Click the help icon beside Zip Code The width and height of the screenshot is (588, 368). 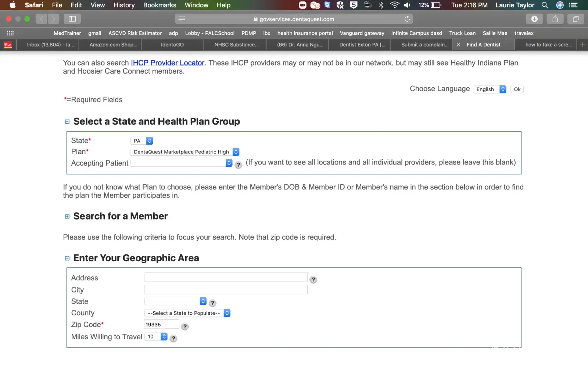[x=185, y=326]
